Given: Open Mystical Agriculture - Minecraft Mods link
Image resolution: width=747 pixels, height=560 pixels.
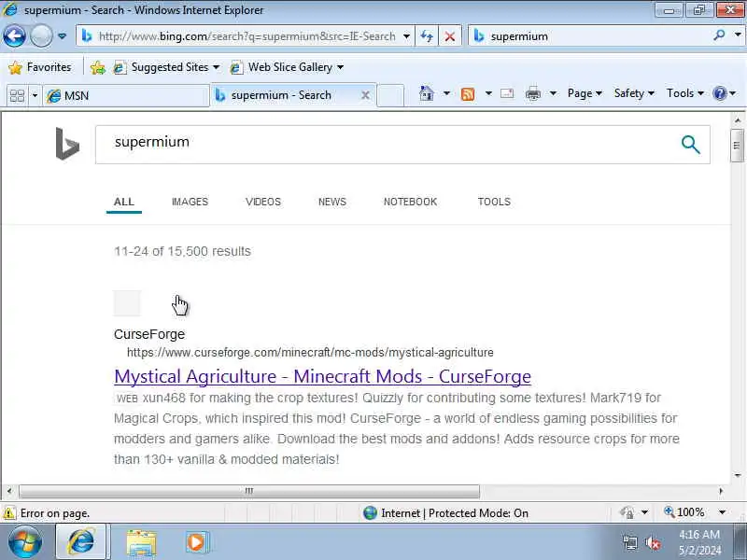Looking at the screenshot, I should (322, 377).
